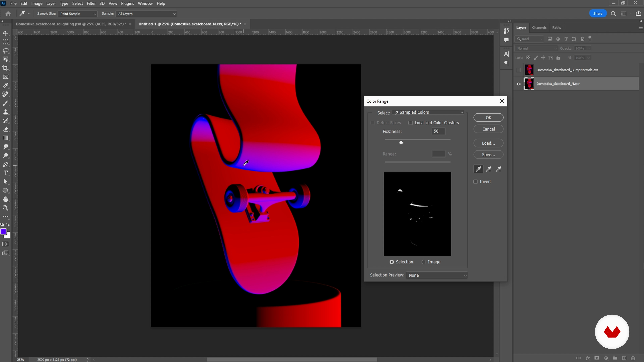Toggle Quick Mask mode icon
The width and height of the screenshot is (644, 362).
tap(6, 244)
